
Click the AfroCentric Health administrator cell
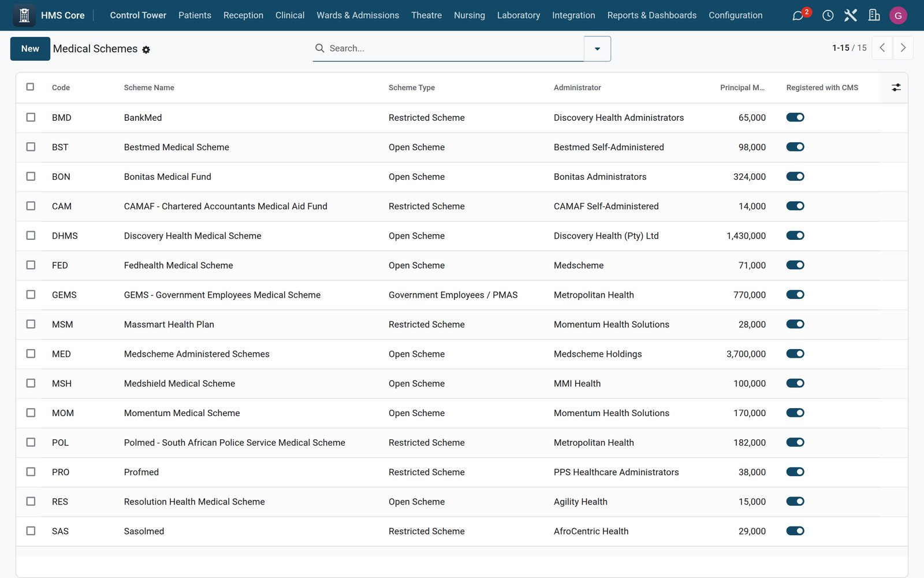pos(591,531)
